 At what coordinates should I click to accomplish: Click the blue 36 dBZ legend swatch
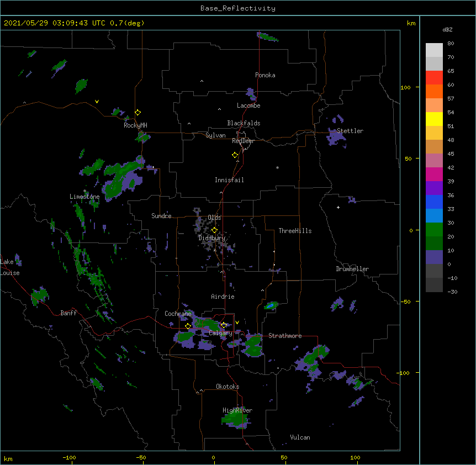point(434,202)
